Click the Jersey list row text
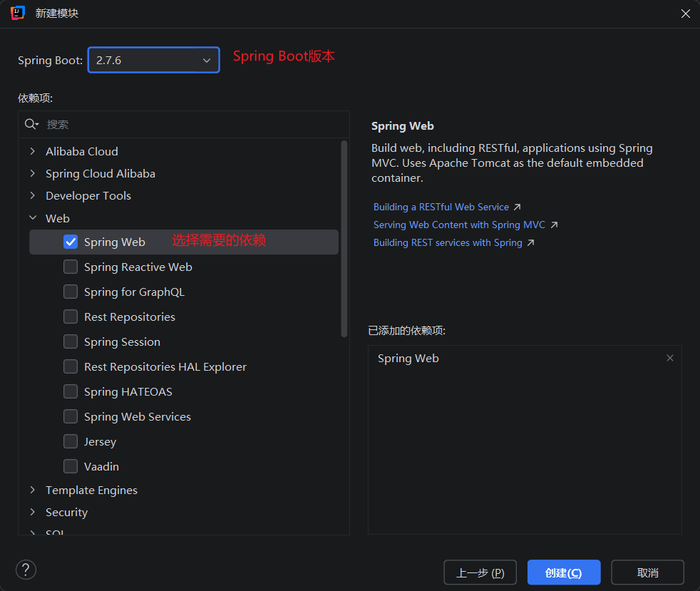This screenshot has height=591, width=700. coord(100,442)
